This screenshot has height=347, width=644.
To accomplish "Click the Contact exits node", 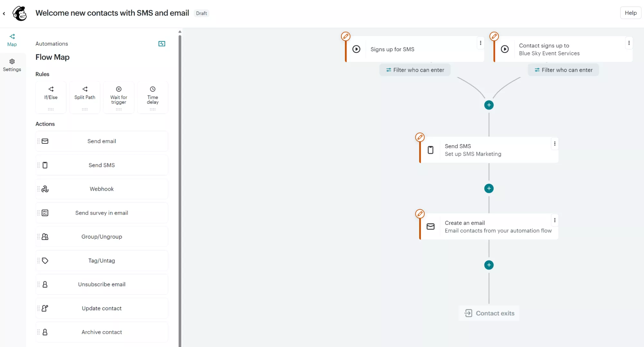I will pyautogui.click(x=489, y=313).
